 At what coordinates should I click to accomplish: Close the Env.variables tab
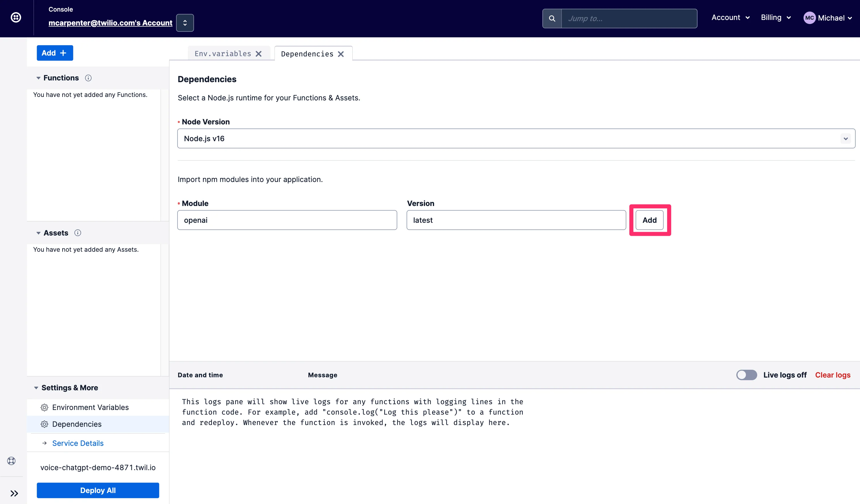click(x=259, y=54)
